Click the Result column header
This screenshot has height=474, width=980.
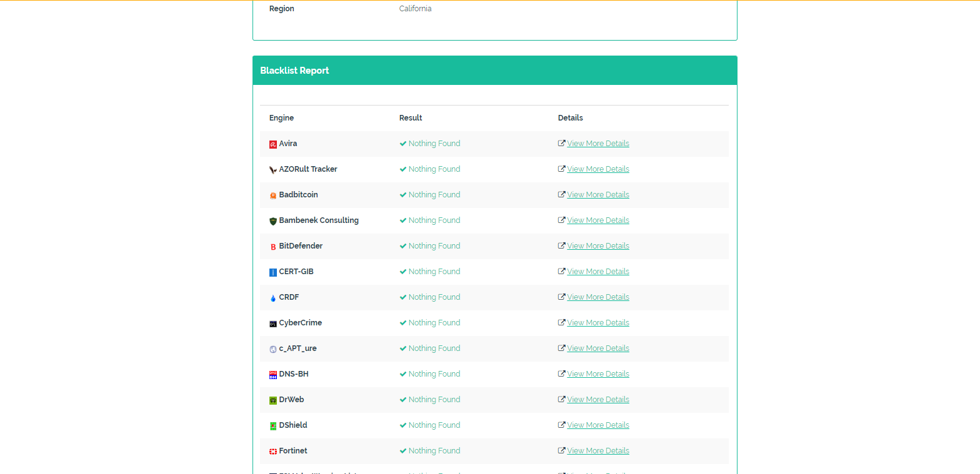(x=411, y=118)
